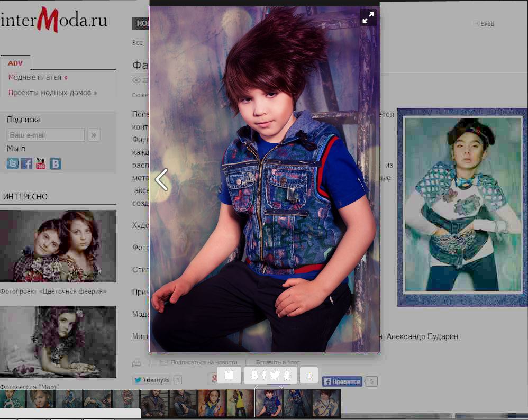Click the name 'Александр Бударин' in article text

423,336
